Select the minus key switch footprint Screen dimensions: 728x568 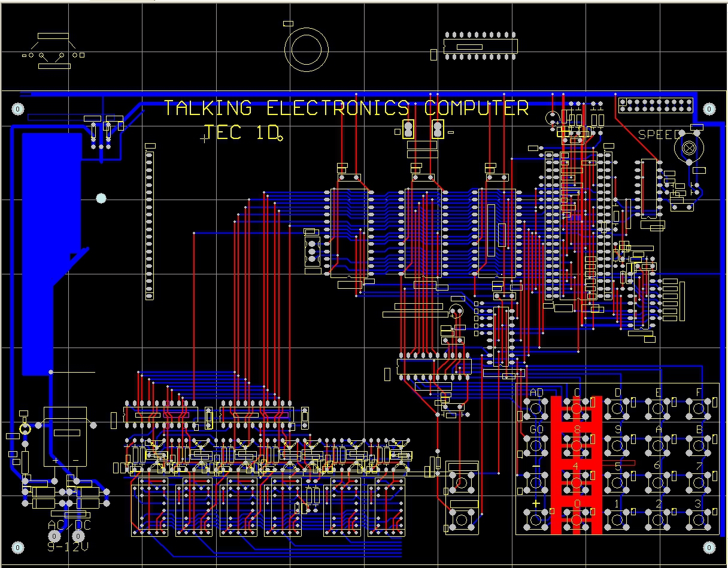[536, 482]
